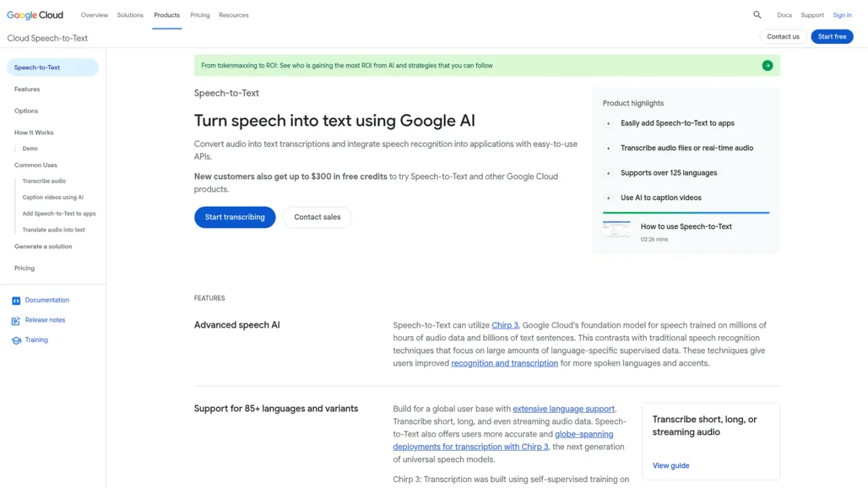Click Sign in
The image size is (868, 488).
842,15
